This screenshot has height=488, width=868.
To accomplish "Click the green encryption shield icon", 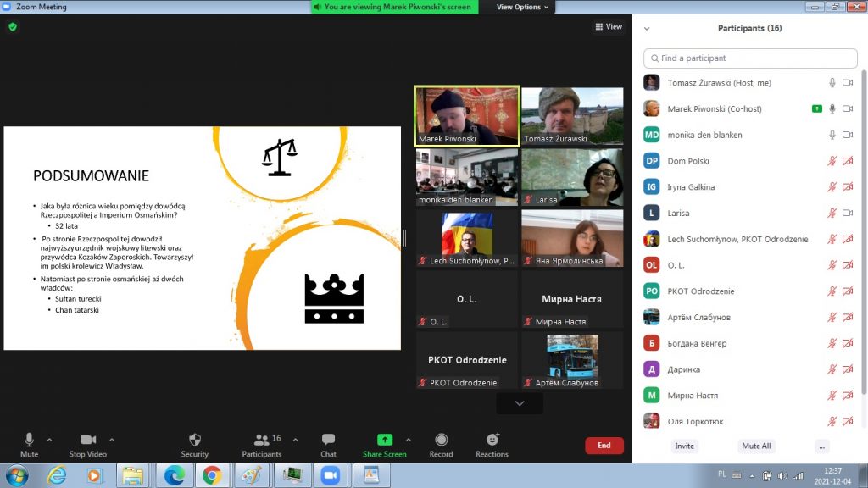I will 13,27.
